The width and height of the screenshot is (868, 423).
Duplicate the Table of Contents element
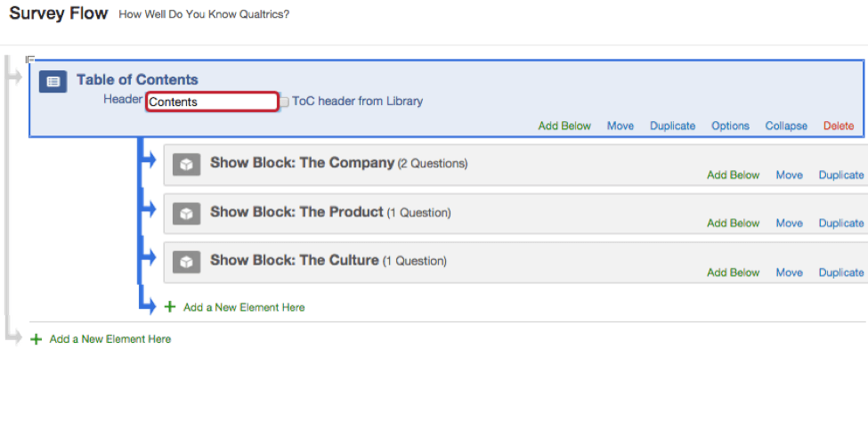672,126
